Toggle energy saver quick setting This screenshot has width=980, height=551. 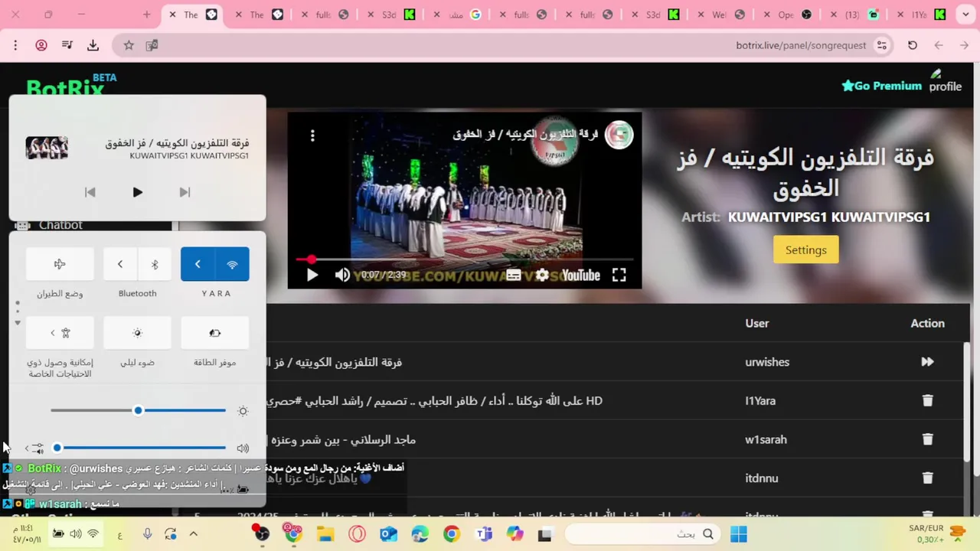[215, 333]
